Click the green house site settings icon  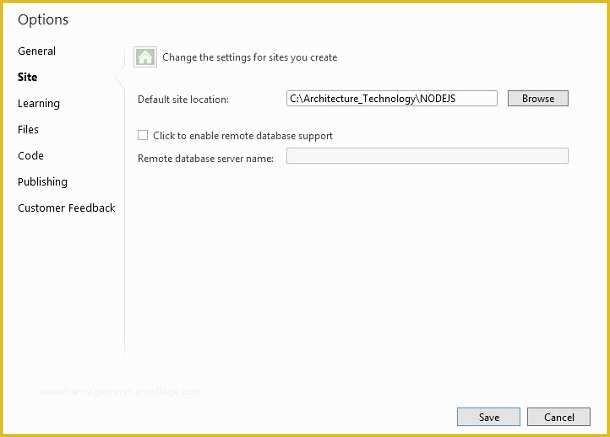(145, 57)
